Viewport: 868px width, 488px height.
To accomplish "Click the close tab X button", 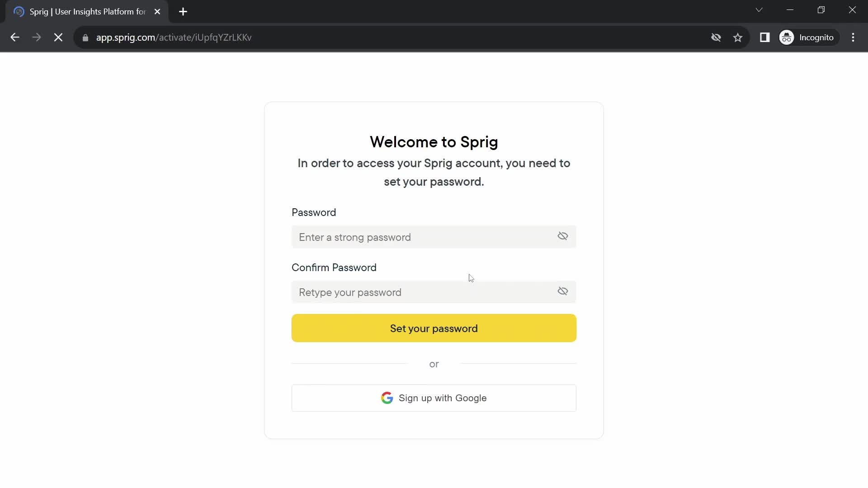I will pos(157,12).
